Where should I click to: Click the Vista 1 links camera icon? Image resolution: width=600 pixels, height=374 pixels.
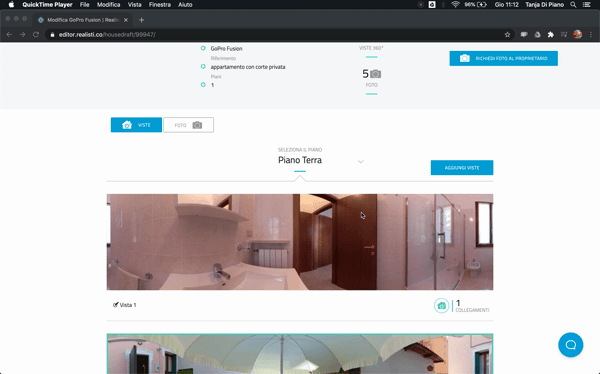441,305
